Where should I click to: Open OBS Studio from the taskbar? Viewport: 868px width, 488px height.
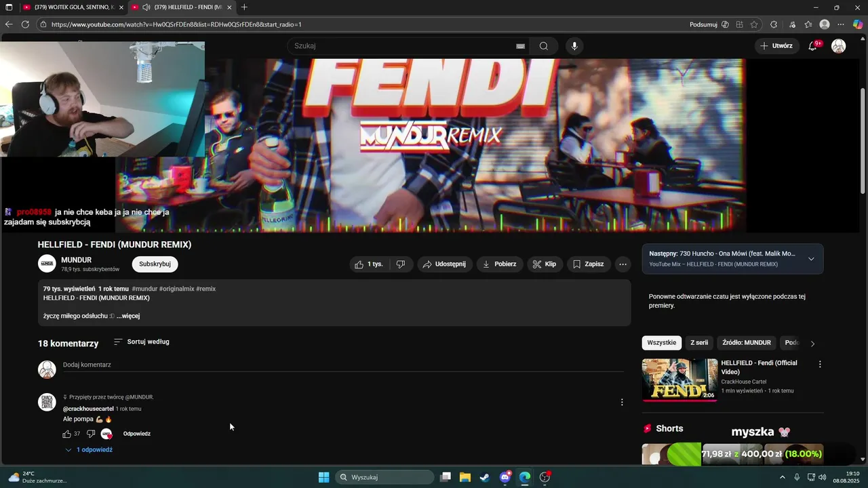[545, 477]
